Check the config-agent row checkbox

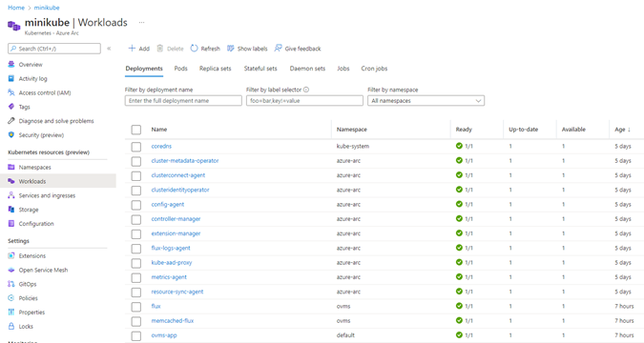(x=135, y=205)
